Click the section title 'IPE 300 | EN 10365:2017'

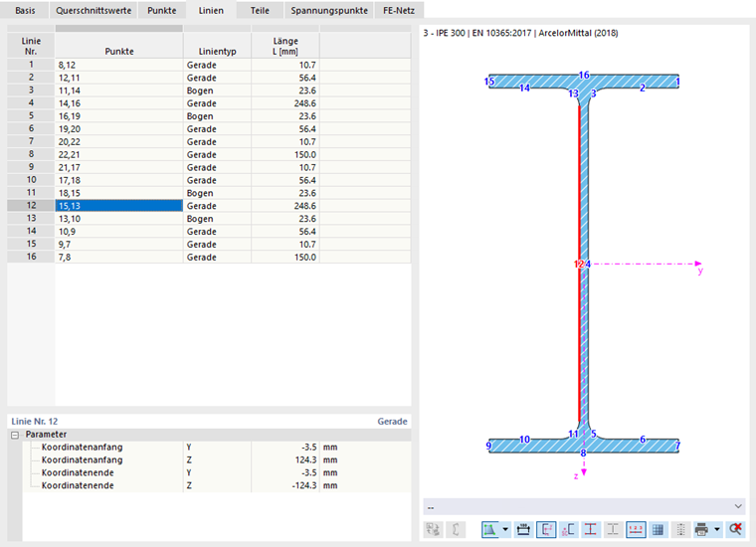(x=483, y=33)
